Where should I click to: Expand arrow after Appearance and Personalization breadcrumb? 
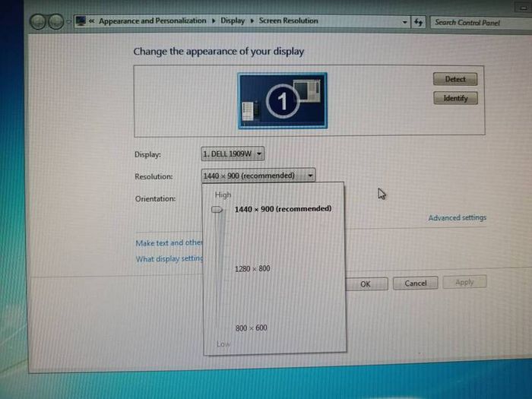click(214, 21)
